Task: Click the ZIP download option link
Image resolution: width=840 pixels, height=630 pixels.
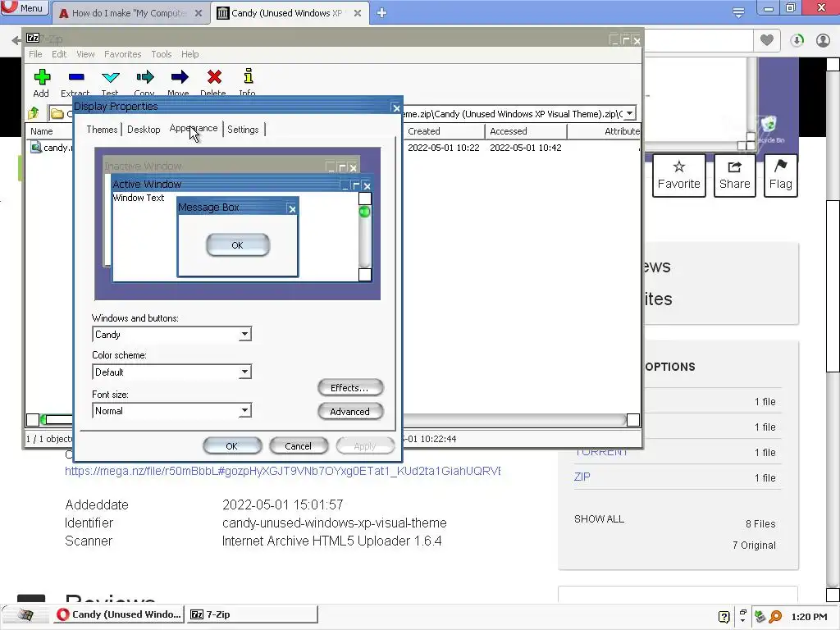Action: pyautogui.click(x=582, y=477)
